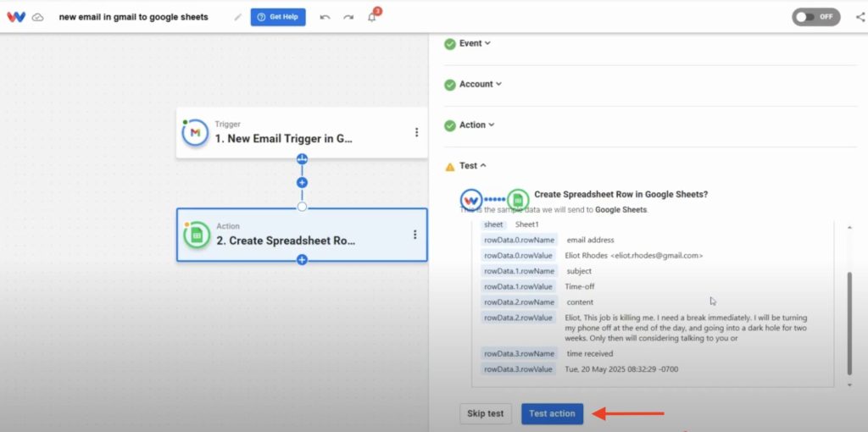The width and height of the screenshot is (868, 432).
Task: Click the Event green checkmark icon
Action: click(449, 44)
